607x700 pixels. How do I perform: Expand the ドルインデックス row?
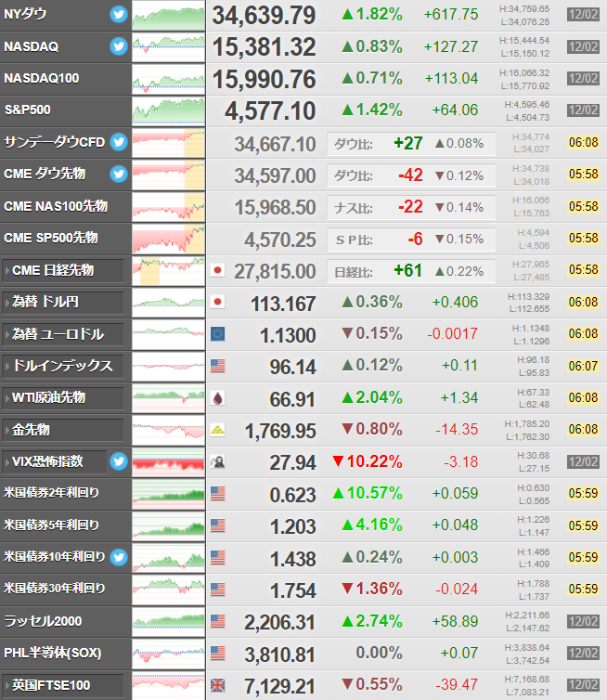(x=63, y=367)
